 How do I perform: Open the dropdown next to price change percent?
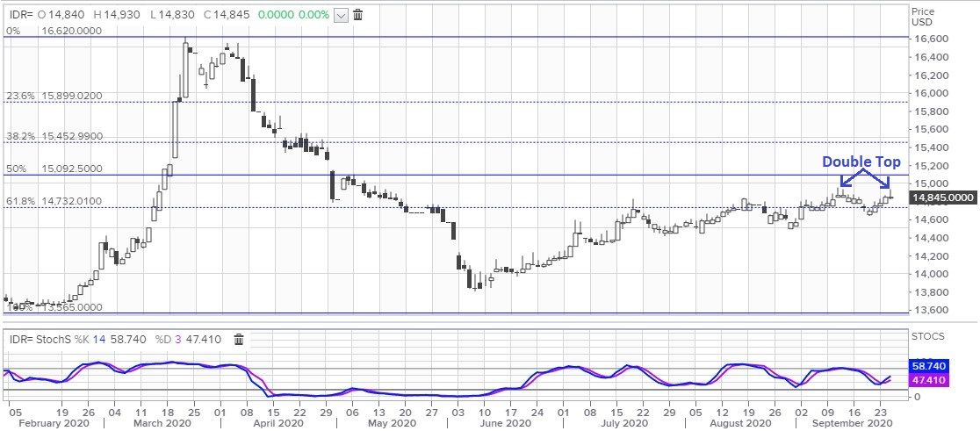pyautogui.click(x=341, y=16)
